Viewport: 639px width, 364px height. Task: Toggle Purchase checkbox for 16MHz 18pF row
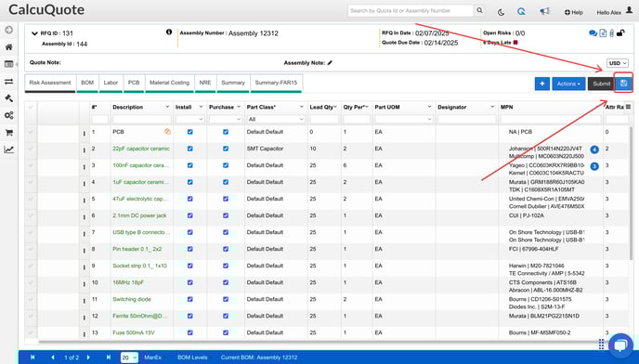coord(226,282)
